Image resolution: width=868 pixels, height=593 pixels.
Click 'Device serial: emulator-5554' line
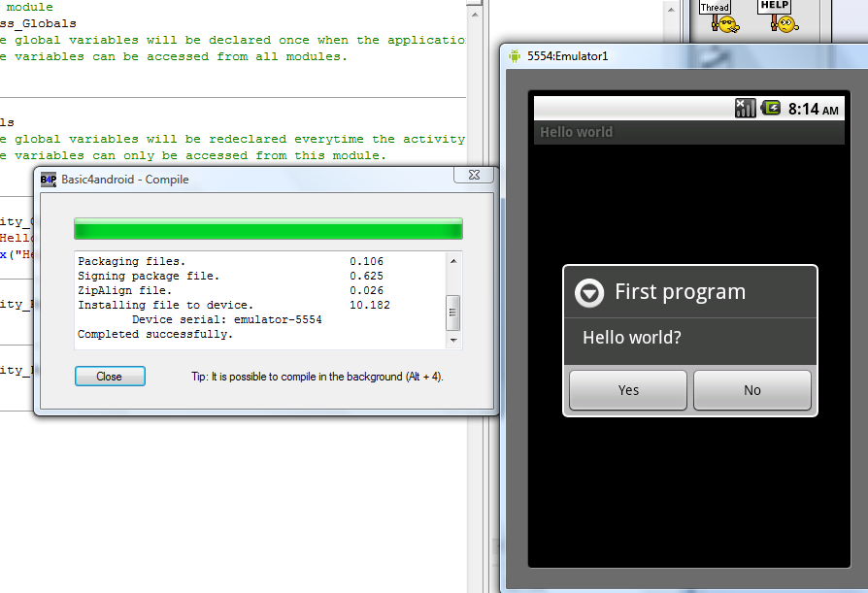click(227, 319)
